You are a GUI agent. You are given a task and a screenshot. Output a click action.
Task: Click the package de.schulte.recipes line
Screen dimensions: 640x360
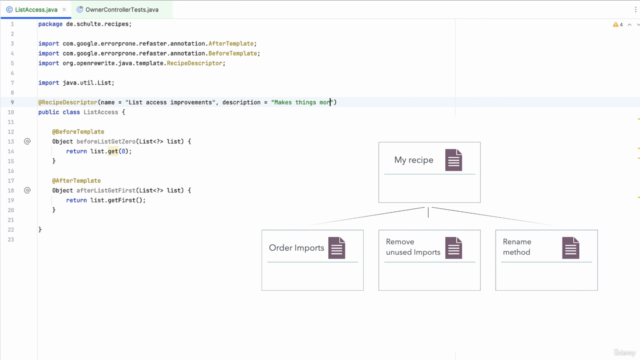point(85,24)
